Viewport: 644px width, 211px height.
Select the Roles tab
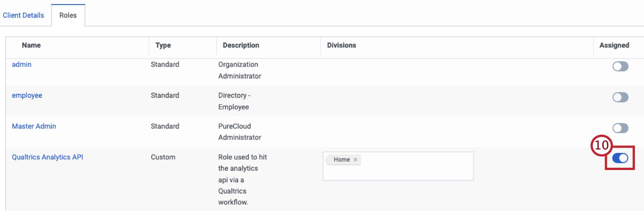(x=68, y=15)
